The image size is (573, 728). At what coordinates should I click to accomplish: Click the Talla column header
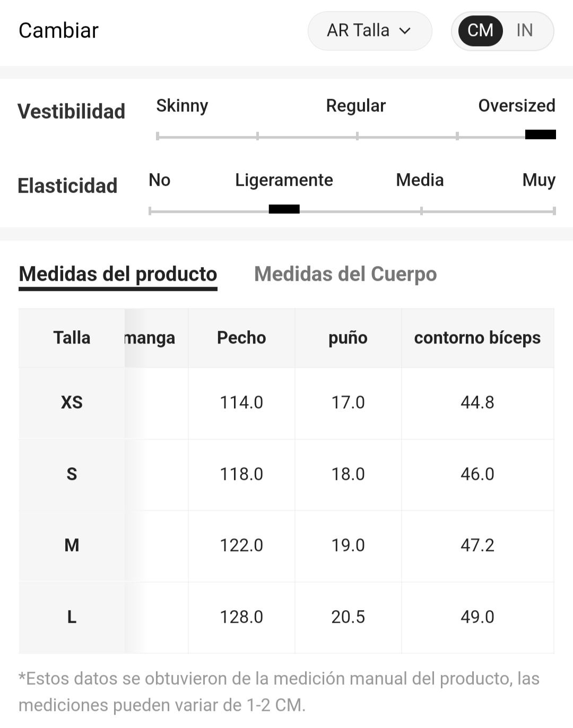[72, 338]
